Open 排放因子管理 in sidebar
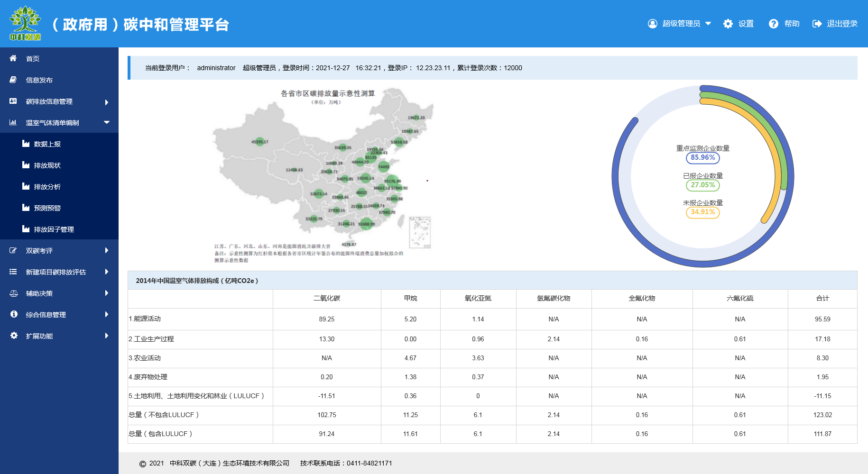Image resolution: width=868 pixels, height=474 pixels. (x=54, y=229)
